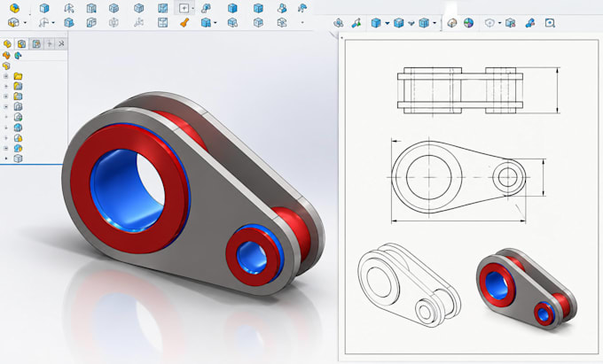The width and height of the screenshot is (603, 364).
Task: Select the orange paintbrush tool in the toolbar
Action: pyautogui.click(x=185, y=23)
